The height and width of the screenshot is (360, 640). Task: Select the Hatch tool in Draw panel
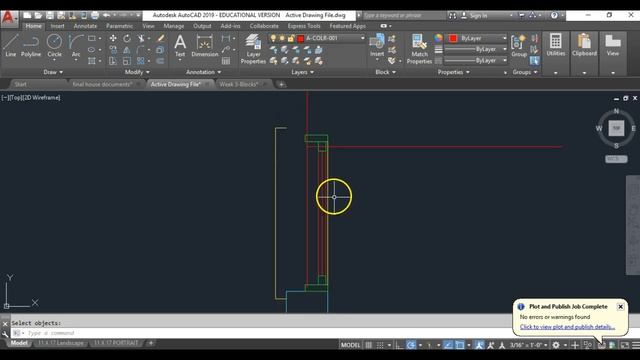[92, 61]
